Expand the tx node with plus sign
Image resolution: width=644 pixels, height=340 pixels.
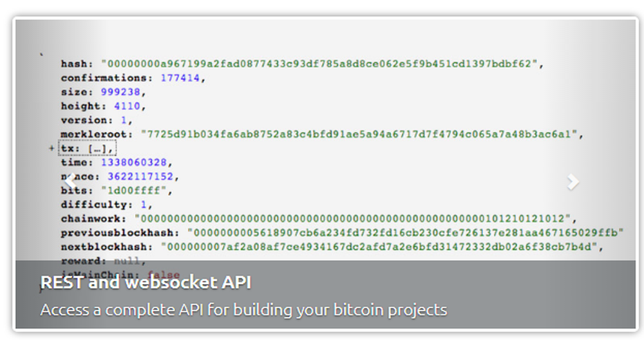[x=50, y=149]
